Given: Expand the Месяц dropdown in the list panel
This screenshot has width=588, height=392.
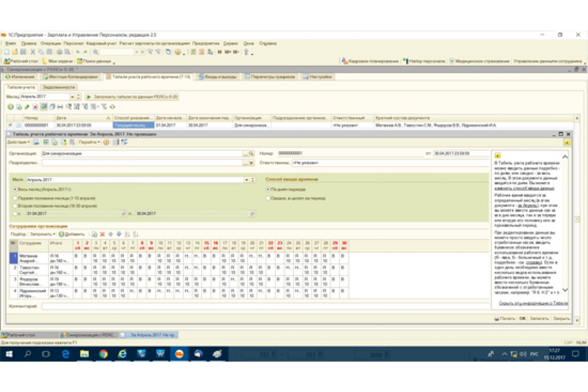Looking at the screenshot, I should [x=72, y=97].
